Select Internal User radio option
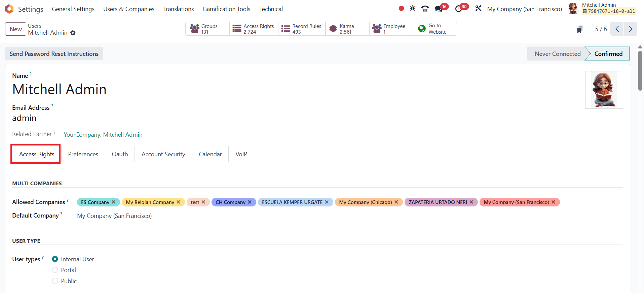Image resolution: width=644 pixels, height=293 pixels. click(x=55, y=259)
